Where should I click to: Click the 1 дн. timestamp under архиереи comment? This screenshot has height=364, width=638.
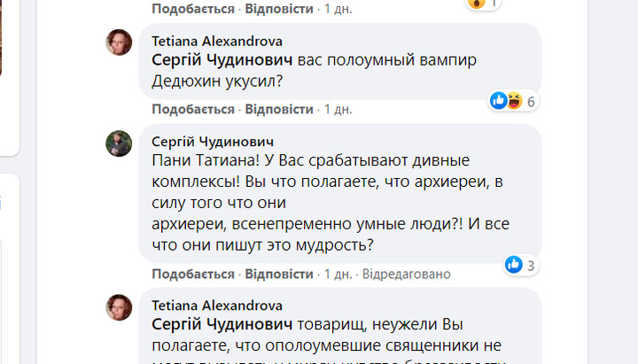pos(338,275)
